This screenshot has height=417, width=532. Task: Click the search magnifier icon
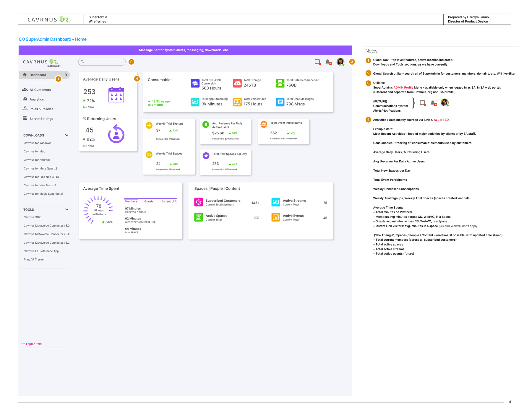tap(82, 62)
